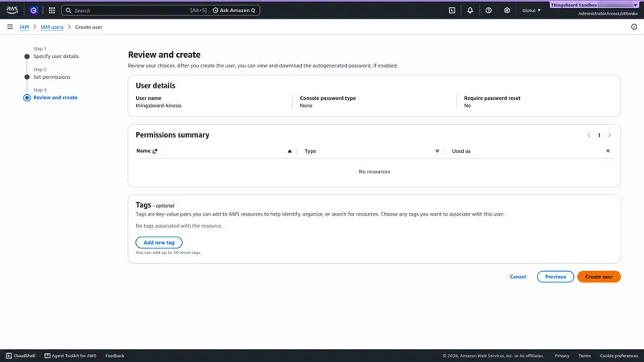The image size is (644, 362).
Task: Expand the ThingsBoard Sandbox account menu
Action: (594, 5)
